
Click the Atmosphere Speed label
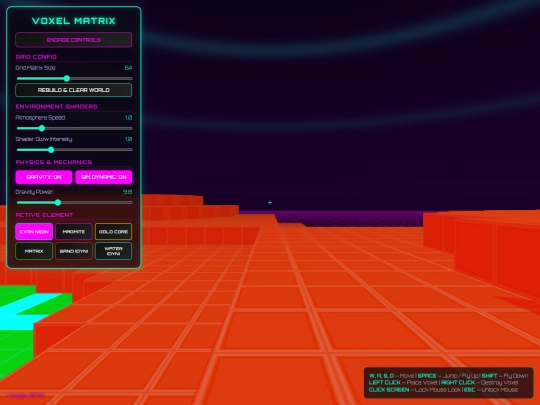(x=40, y=117)
